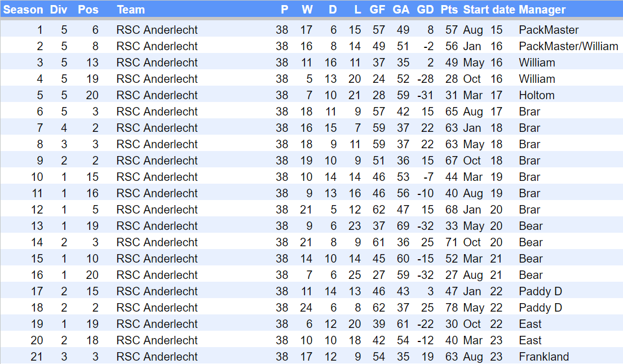623x364 pixels.
Task: Select the -28 goal difference cell
Action: (426, 79)
